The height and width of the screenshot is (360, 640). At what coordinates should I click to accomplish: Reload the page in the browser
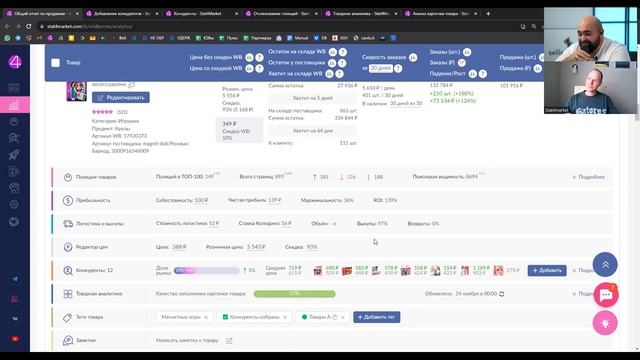28,27
